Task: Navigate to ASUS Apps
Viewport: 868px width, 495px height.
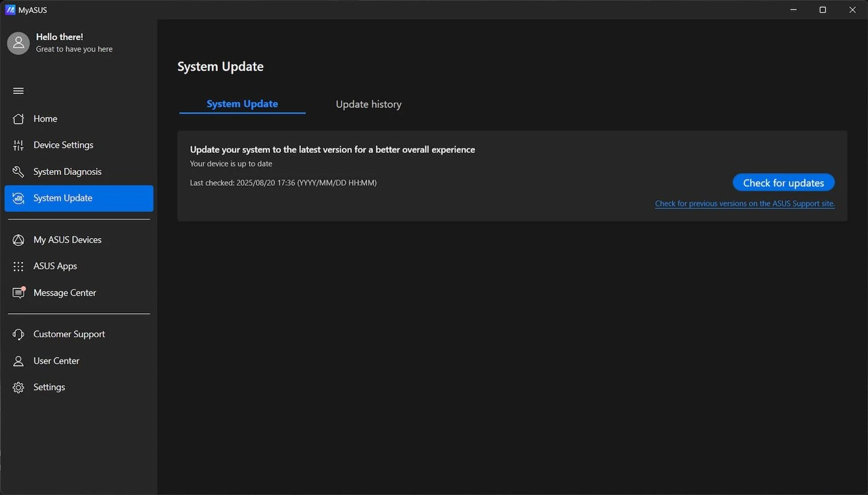Action: 79,266
